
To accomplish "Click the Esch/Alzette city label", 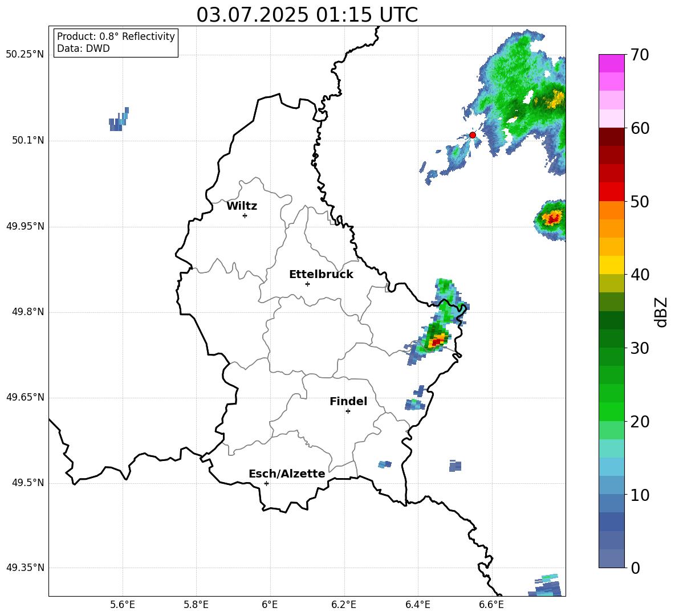I will pos(287,474).
